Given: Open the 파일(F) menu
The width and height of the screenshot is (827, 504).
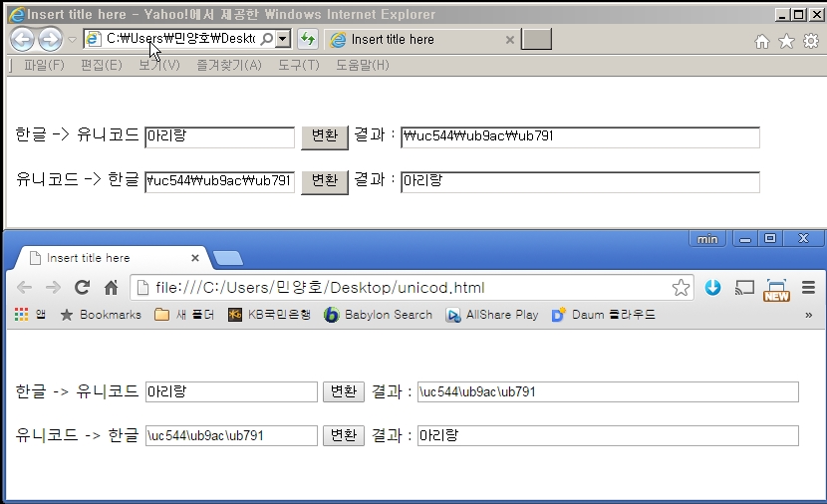Looking at the screenshot, I should tap(44, 66).
